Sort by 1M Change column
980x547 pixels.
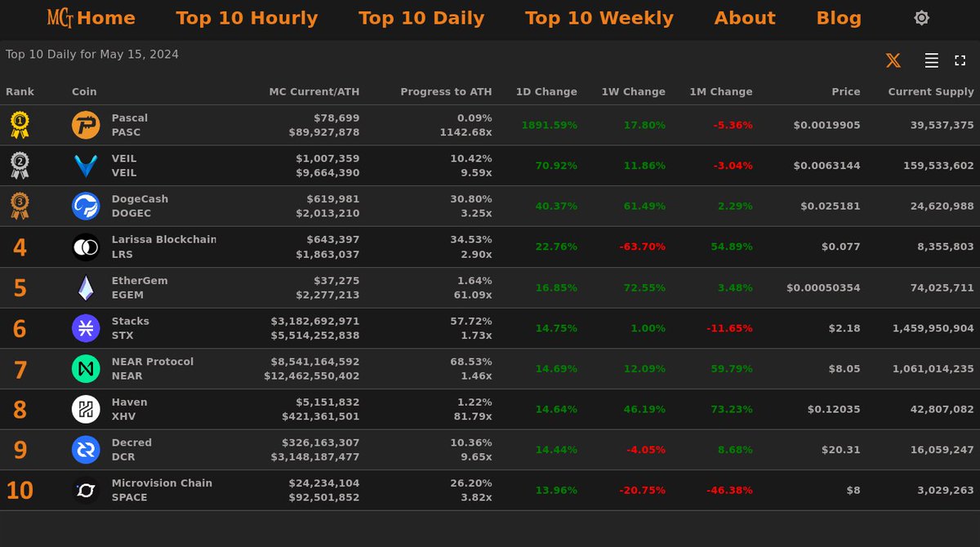pyautogui.click(x=721, y=91)
